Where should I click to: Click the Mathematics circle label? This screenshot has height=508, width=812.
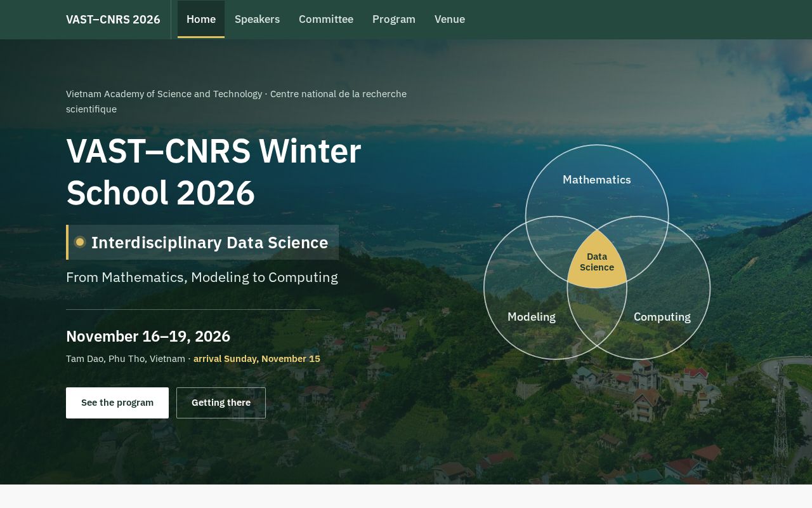click(597, 180)
